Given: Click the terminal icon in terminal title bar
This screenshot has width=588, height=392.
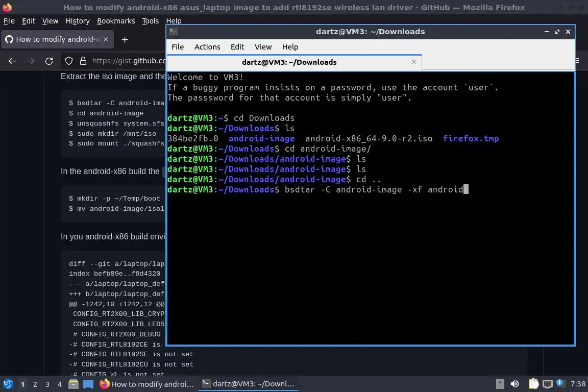Looking at the screenshot, I should click(173, 32).
